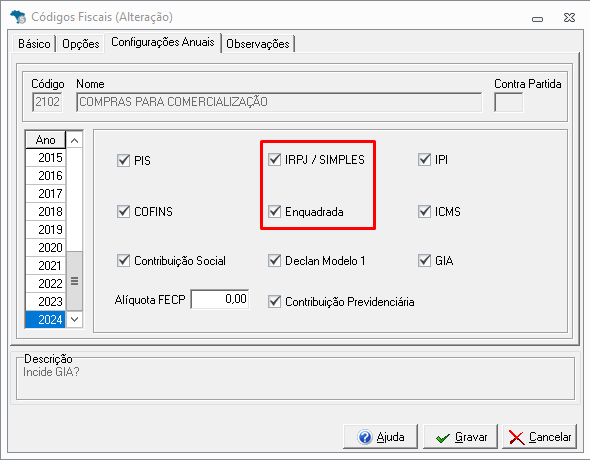This screenshot has width=590, height=460.
Task: Select year 2023 in the list
Action: point(46,302)
